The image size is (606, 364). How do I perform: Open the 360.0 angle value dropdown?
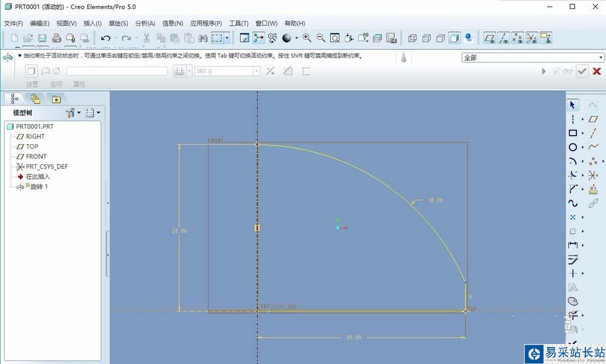coord(256,71)
